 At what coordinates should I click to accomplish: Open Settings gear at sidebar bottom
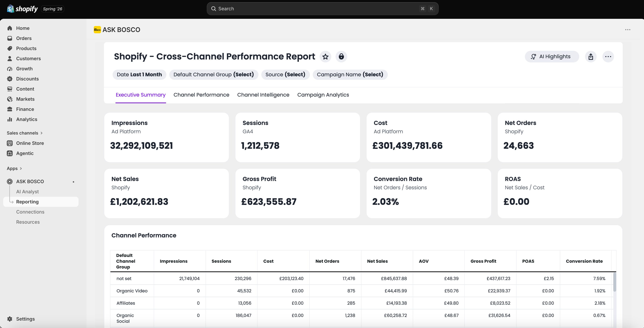[10, 319]
